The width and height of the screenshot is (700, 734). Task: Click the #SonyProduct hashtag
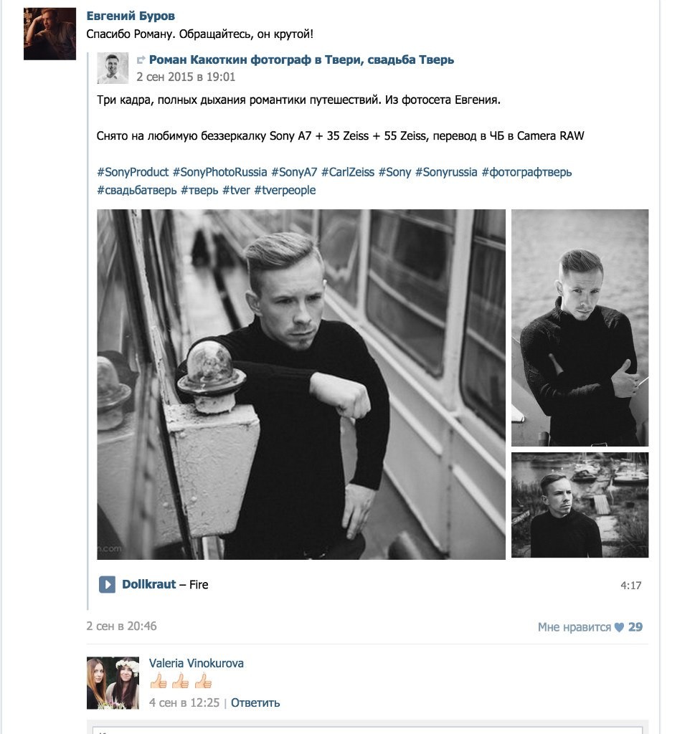click(x=133, y=172)
